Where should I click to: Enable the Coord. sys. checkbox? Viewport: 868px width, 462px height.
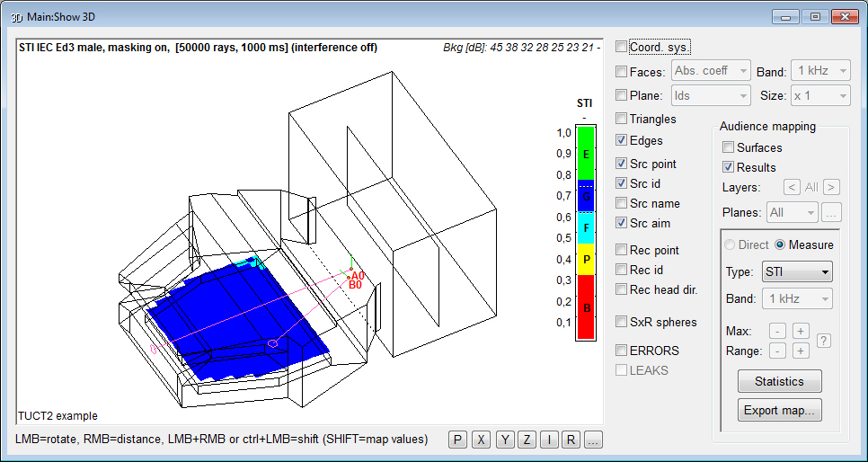(x=621, y=47)
